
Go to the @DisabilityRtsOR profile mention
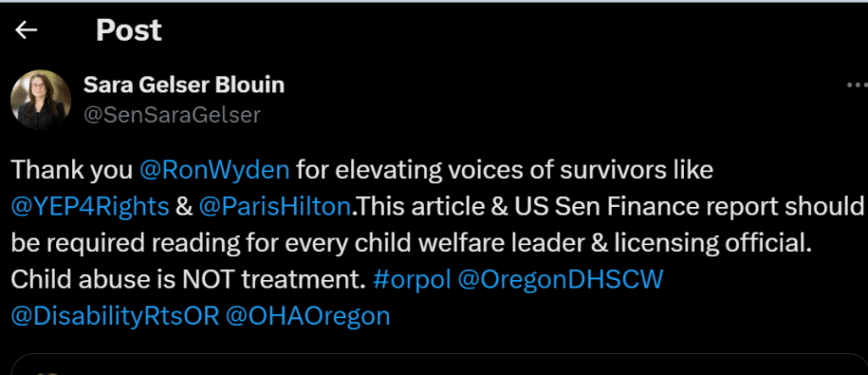[x=115, y=316]
